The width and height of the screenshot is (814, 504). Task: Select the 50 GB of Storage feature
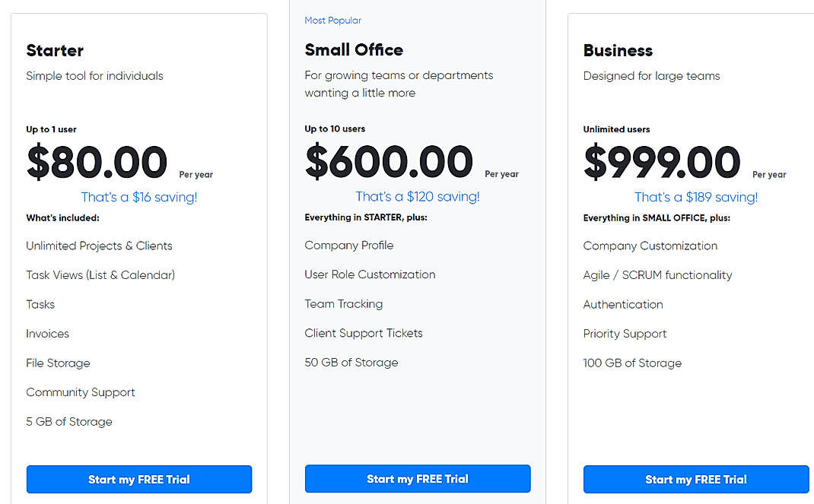click(351, 363)
